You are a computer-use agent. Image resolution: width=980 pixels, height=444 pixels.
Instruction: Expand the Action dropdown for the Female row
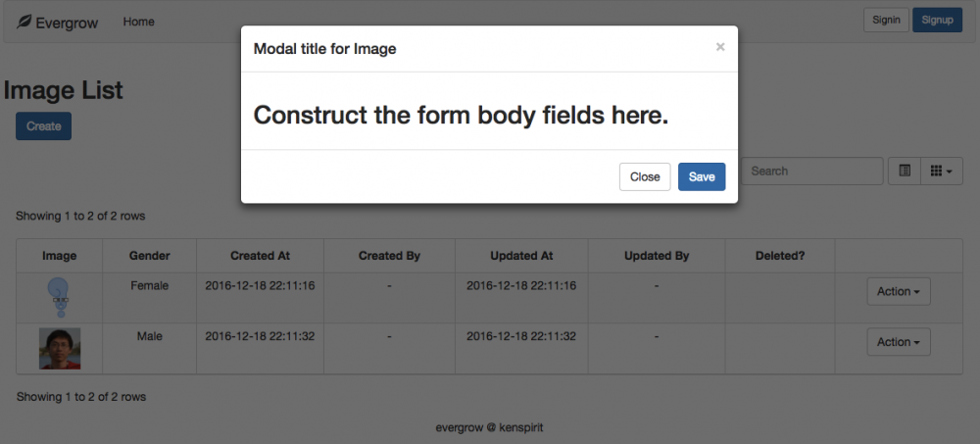898,291
